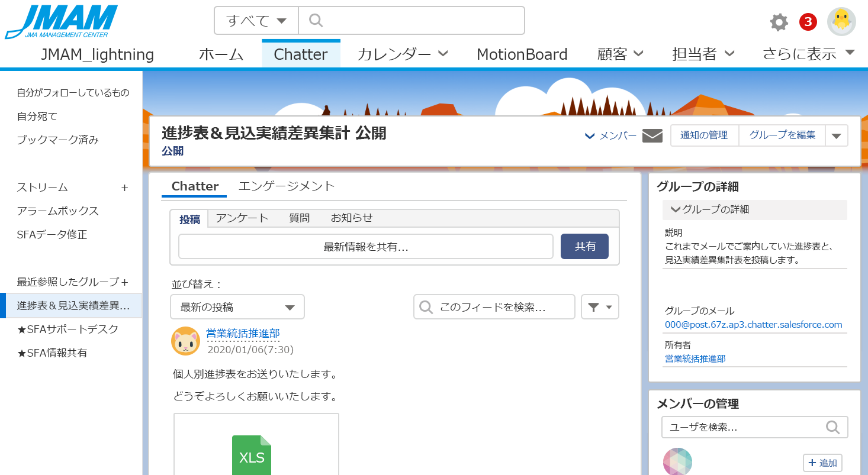Click the このフィードを検索 search field
Screen dimensions: 868x475
494,307
